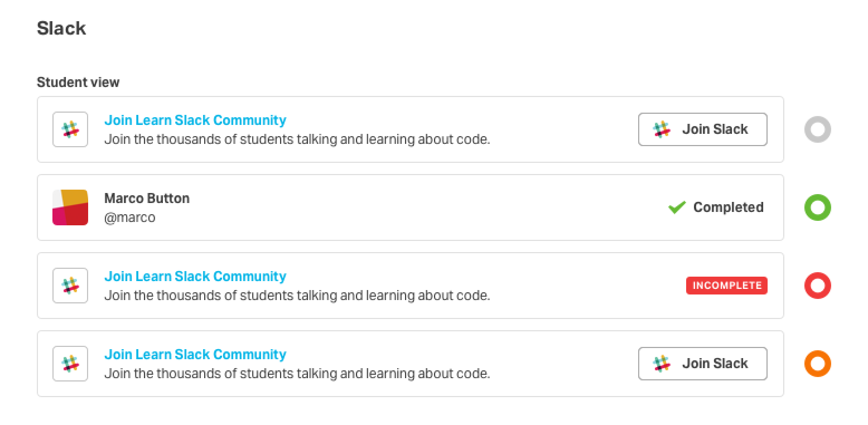Screen dimensions: 868x425
Task: Click the Slack icon in the first card
Action: [70, 129]
